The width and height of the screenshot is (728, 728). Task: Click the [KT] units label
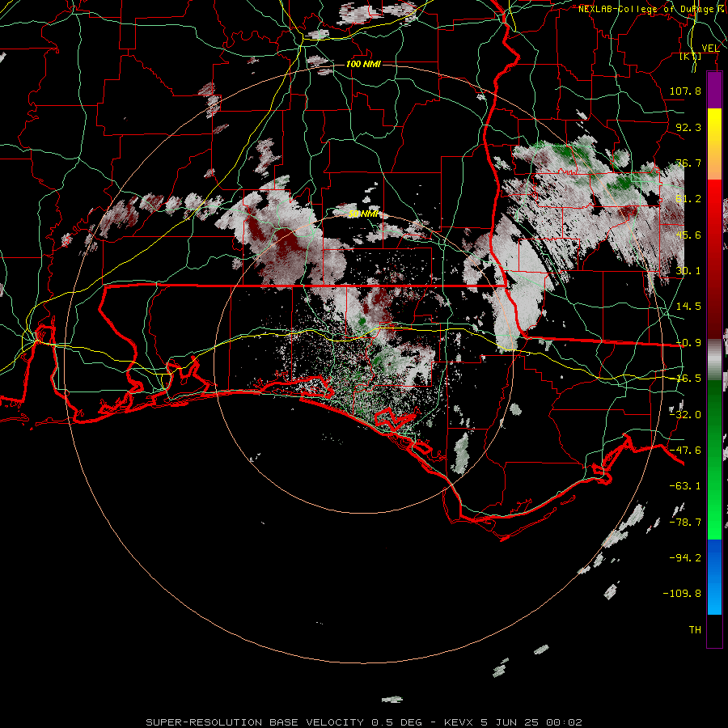[691, 56]
